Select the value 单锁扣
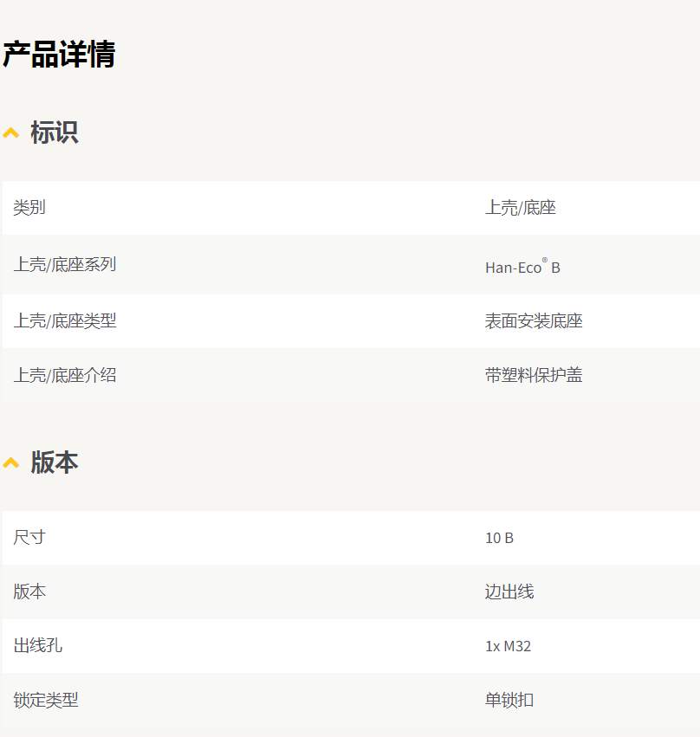Image resolution: width=700 pixels, height=737 pixels. pos(509,701)
